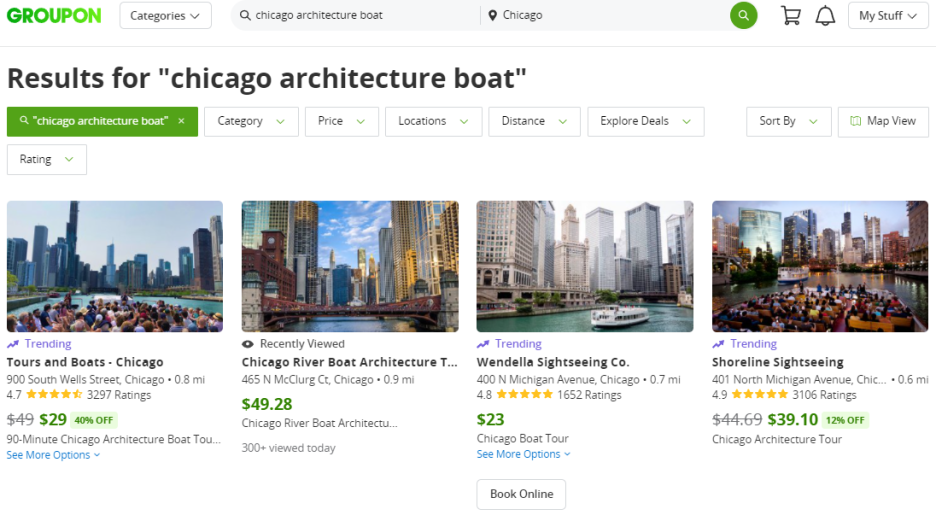Focus the search query input field
The image size is (936, 515).
point(358,15)
